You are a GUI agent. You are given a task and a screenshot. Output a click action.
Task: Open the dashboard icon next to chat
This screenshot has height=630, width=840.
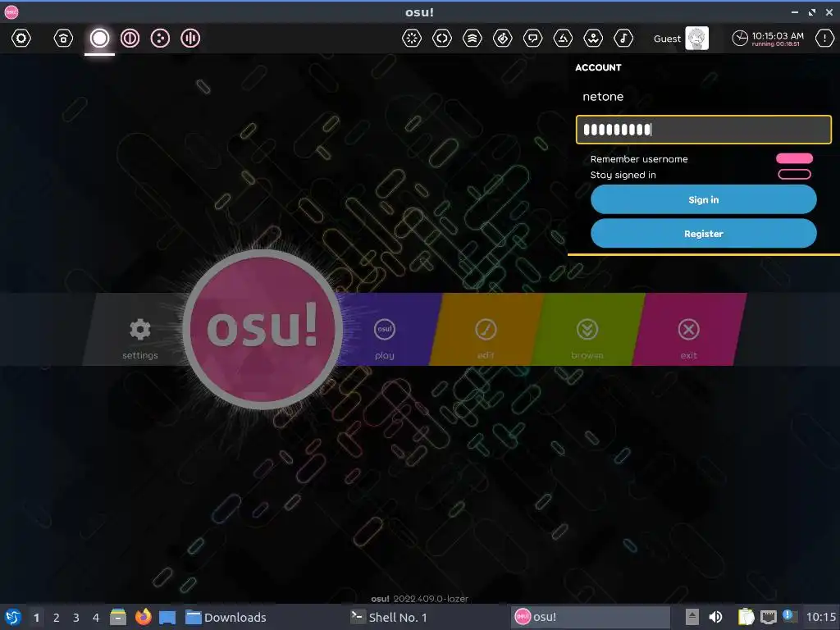click(x=563, y=38)
